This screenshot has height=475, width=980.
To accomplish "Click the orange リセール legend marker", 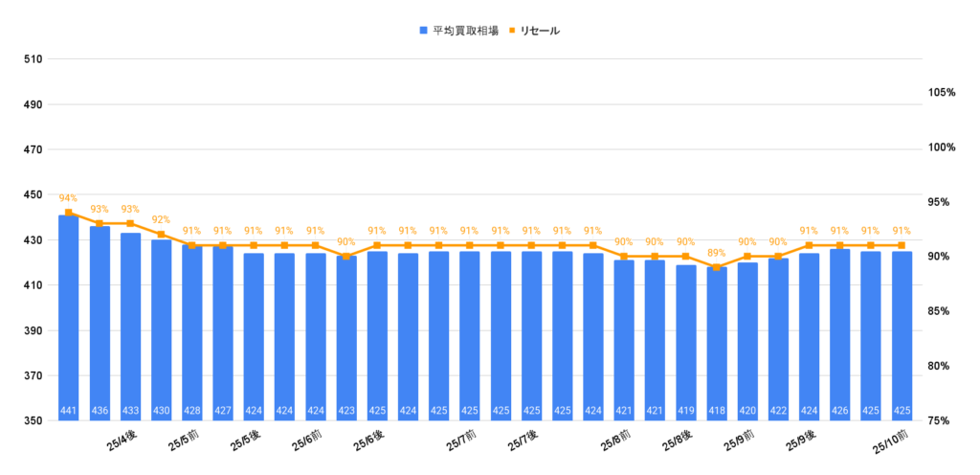I will click(x=511, y=31).
